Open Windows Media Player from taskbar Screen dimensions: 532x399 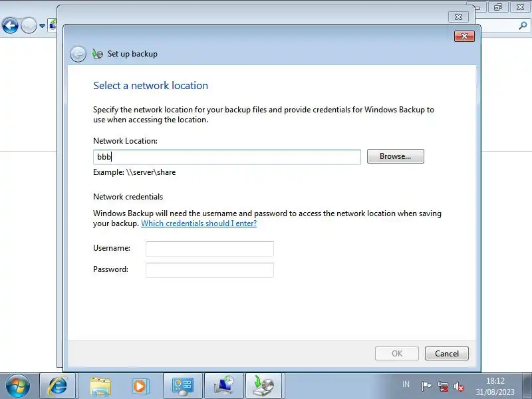coord(140,386)
